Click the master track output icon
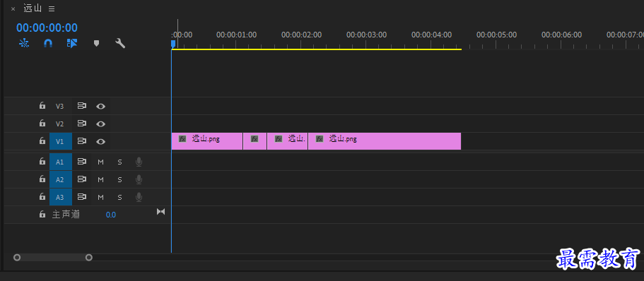The width and height of the screenshot is (644, 281). tap(160, 212)
